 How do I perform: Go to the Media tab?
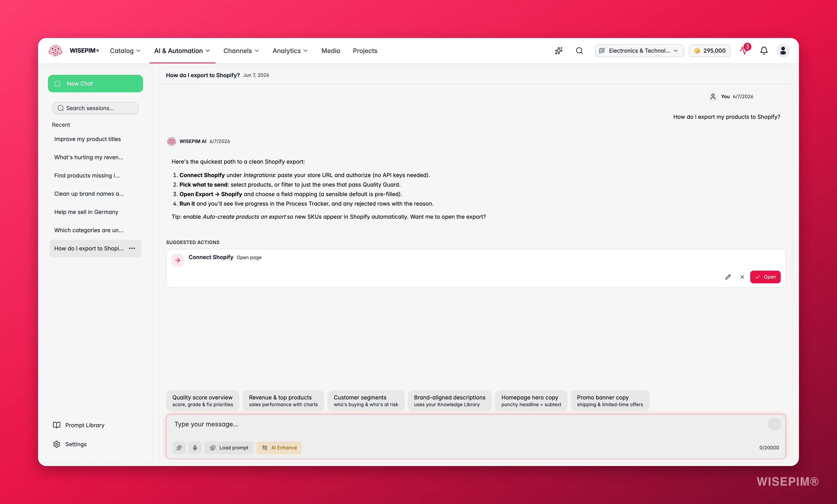tap(331, 51)
